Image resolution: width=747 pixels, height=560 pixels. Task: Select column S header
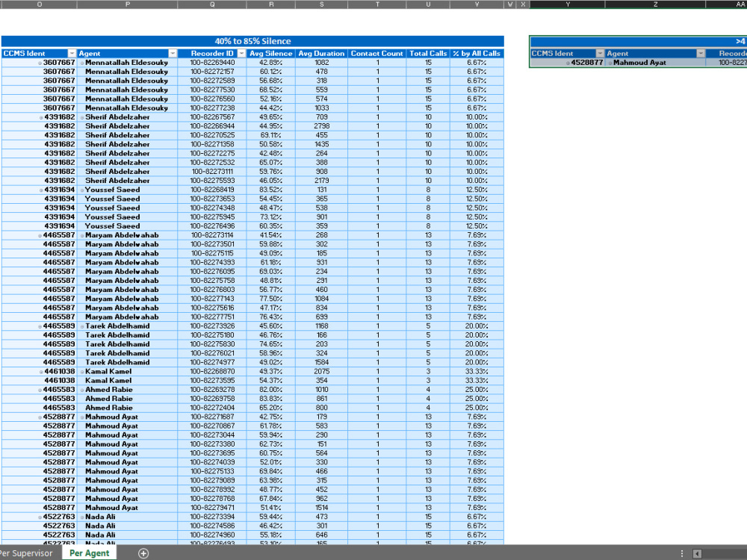[x=321, y=4]
